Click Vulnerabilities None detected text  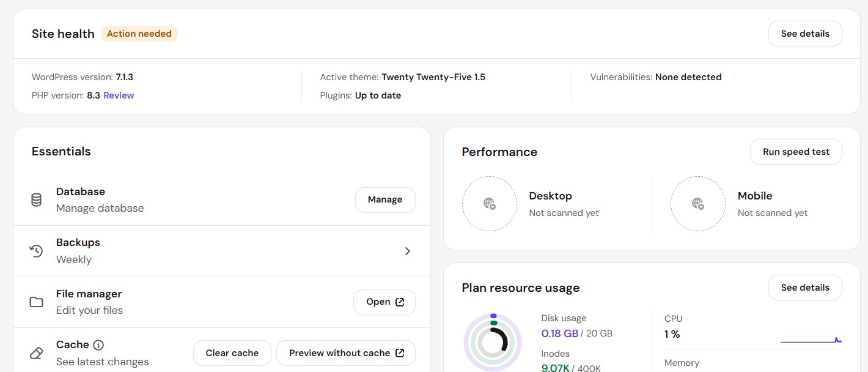click(656, 77)
